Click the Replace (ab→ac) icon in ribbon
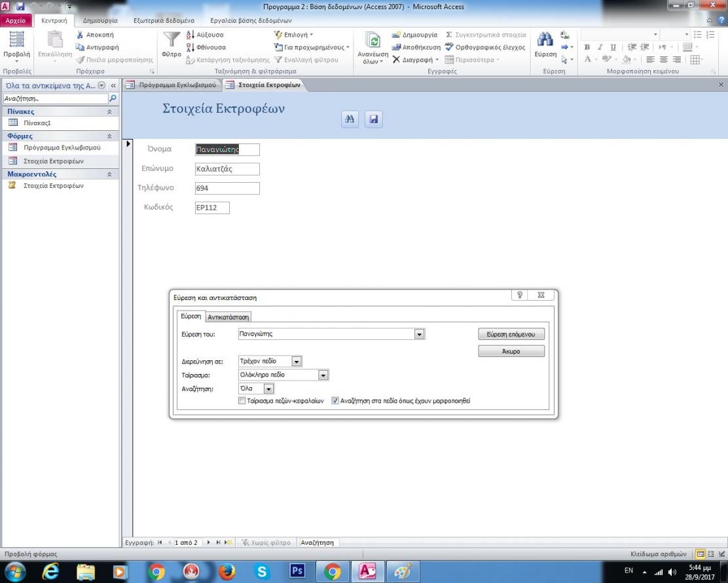 [564, 35]
